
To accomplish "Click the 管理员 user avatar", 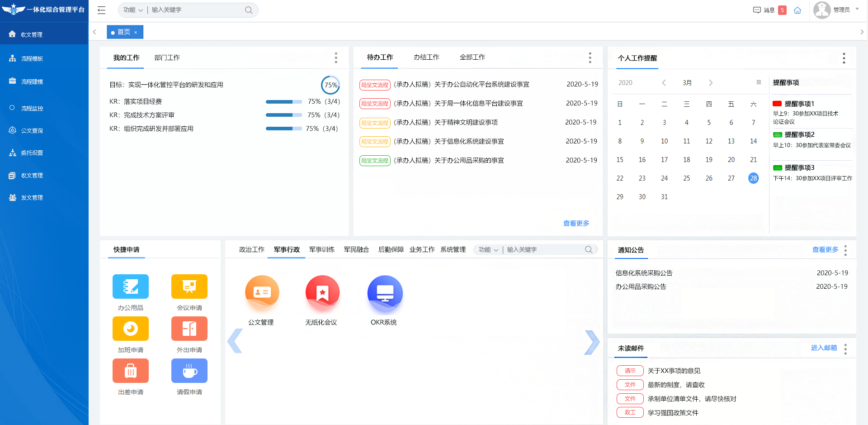I will click(822, 10).
